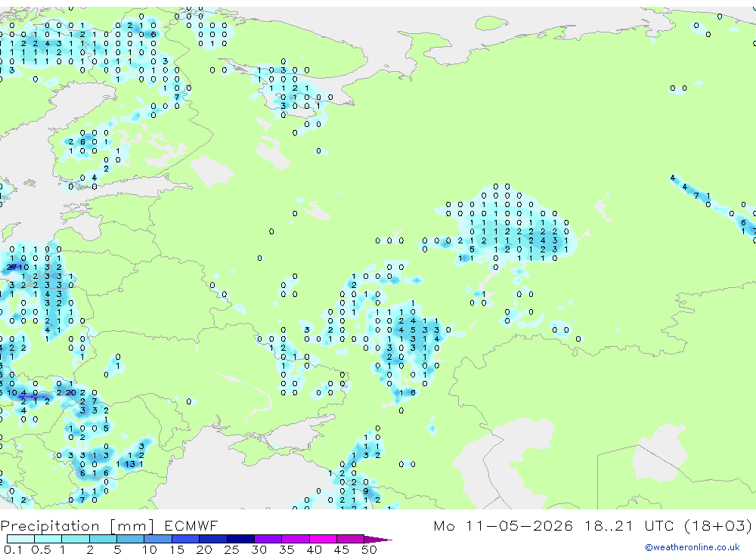Click the legend label "10"
This screenshot has height=554, width=756.
pyautogui.click(x=150, y=549)
